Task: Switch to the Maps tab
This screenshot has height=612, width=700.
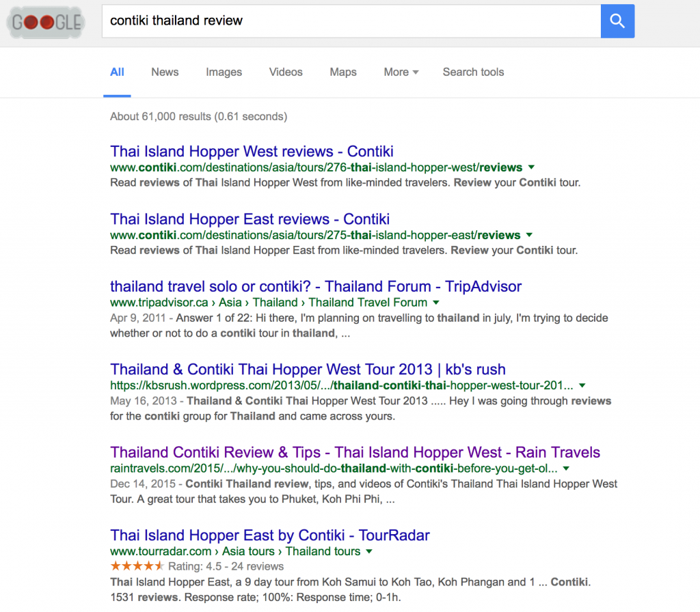Action: pyautogui.click(x=343, y=72)
